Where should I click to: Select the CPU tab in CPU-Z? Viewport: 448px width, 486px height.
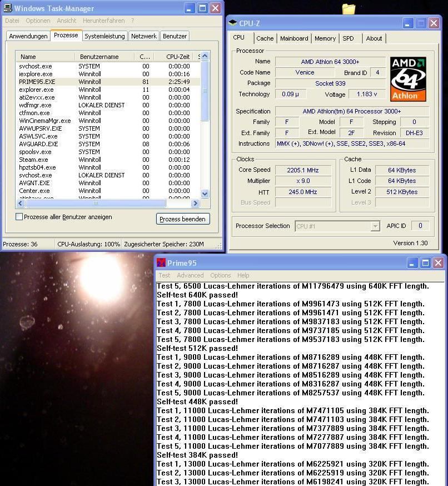click(x=238, y=37)
